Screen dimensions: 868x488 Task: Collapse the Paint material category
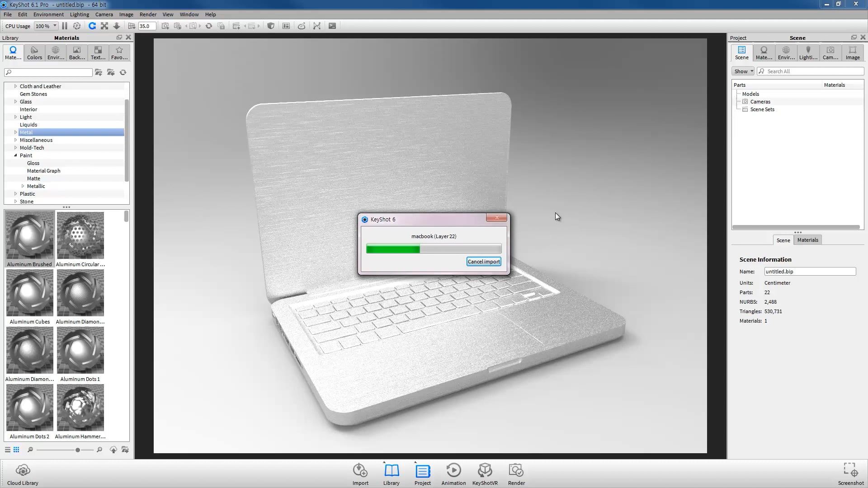[15, 155]
